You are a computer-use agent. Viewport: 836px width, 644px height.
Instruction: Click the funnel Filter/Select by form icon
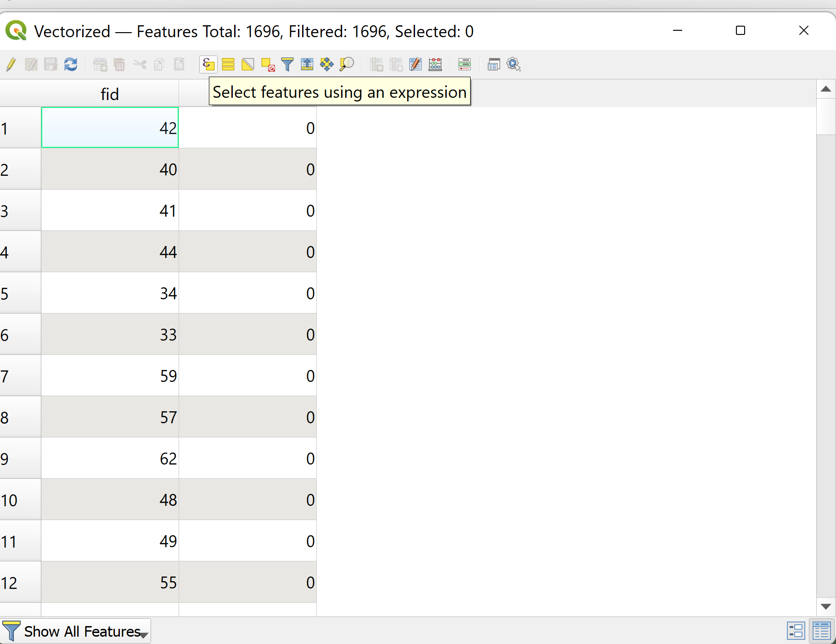(287, 64)
